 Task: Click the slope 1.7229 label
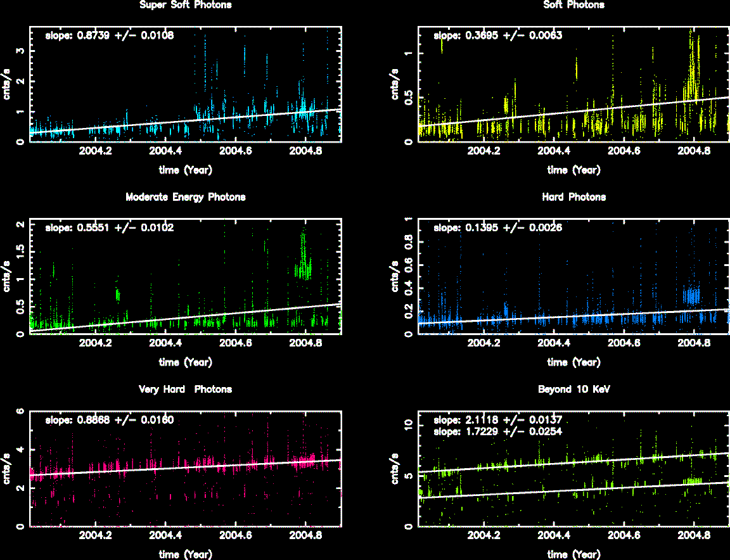tap(497, 431)
